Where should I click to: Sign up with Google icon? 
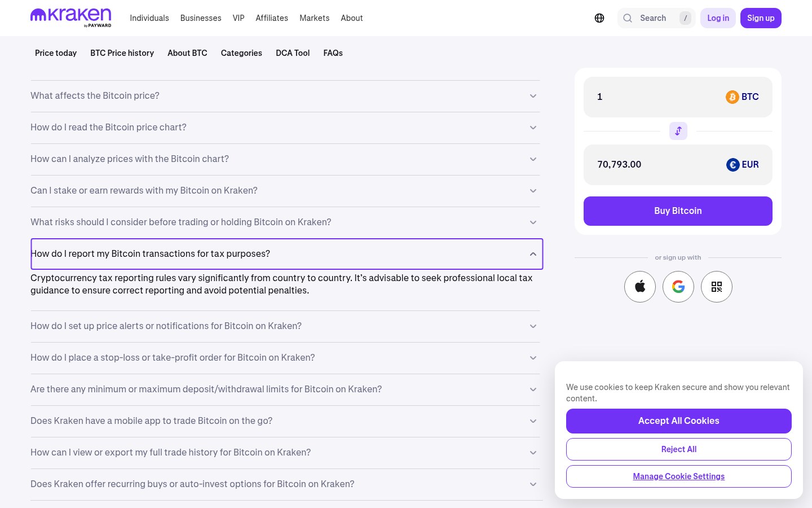click(x=678, y=287)
